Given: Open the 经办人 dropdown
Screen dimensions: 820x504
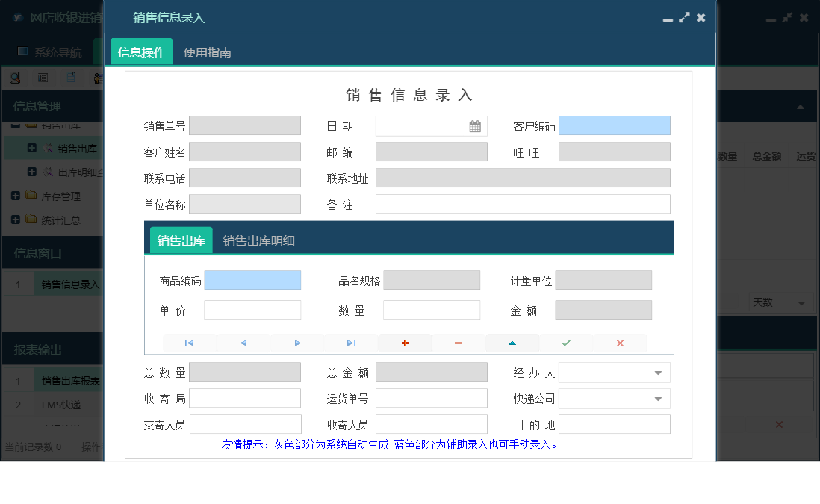Looking at the screenshot, I should [657, 372].
